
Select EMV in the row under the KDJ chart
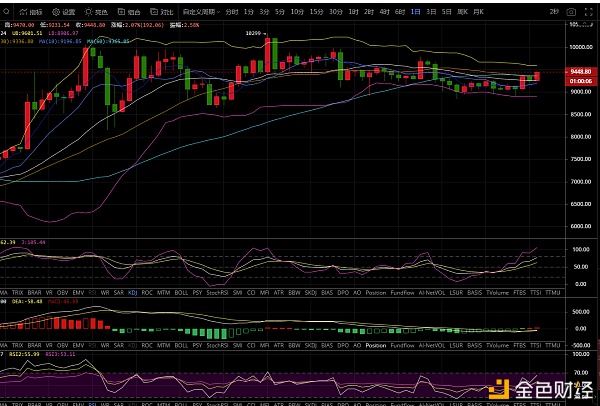click(x=78, y=293)
